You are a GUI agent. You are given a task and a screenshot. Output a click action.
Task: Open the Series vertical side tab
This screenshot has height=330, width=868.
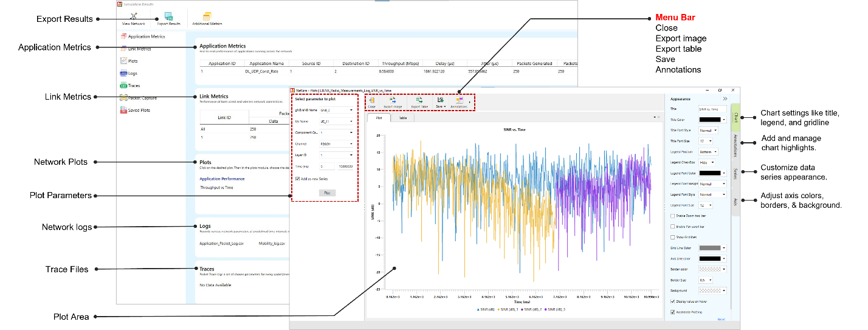pyautogui.click(x=735, y=173)
